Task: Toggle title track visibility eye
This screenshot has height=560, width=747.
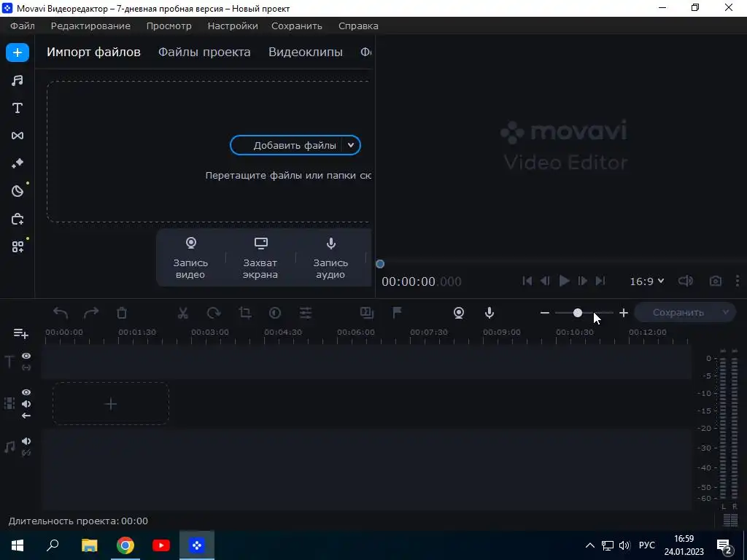Action: point(26,356)
